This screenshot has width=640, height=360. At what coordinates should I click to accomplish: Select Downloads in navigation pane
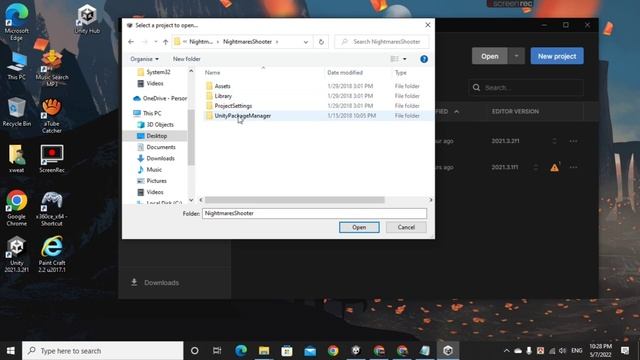click(x=160, y=158)
